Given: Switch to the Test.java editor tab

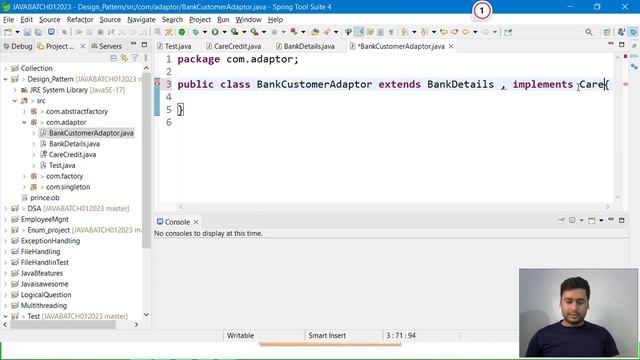Looking at the screenshot, I should click(x=174, y=47).
